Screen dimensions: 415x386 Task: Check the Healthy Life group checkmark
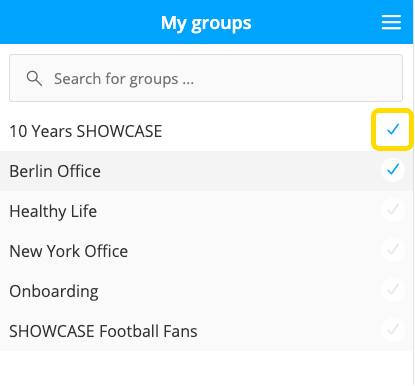393,210
